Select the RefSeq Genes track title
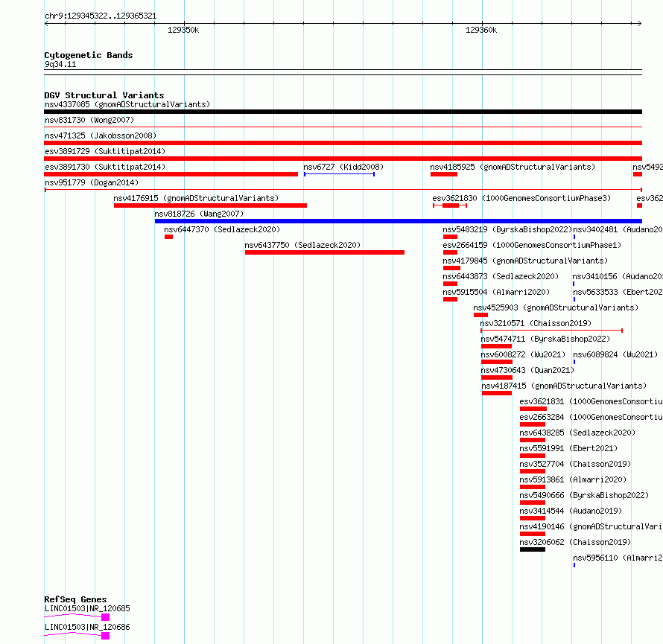This screenshot has width=663, height=644. [75, 599]
